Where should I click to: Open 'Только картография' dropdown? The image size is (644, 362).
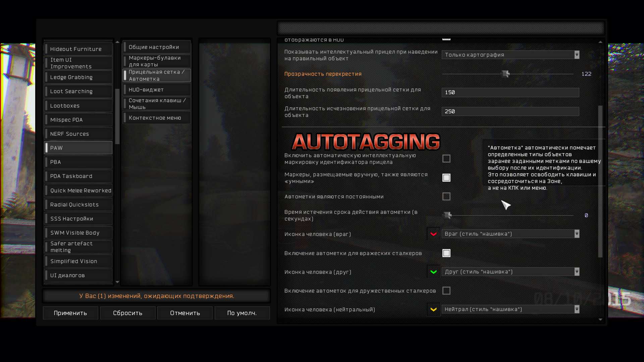510,55
